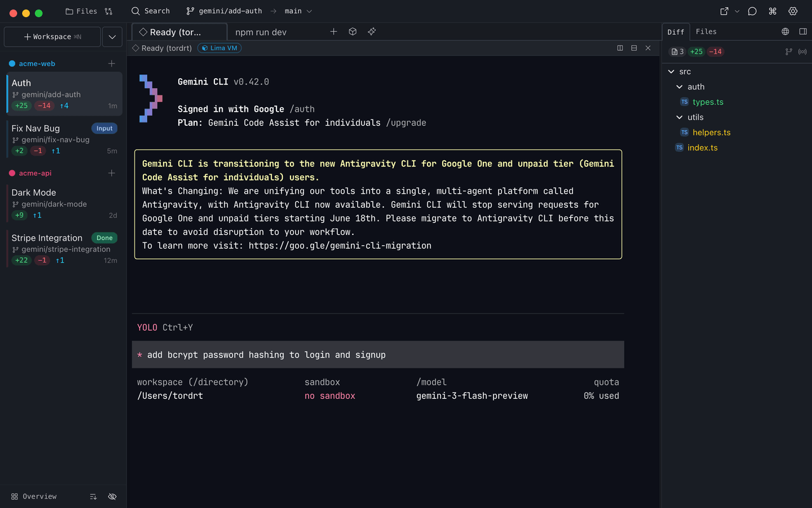The height and width of the screenshot is (508, 812).
Task: Switch to the Files tab in the right panel
Action: coord(706,32)
